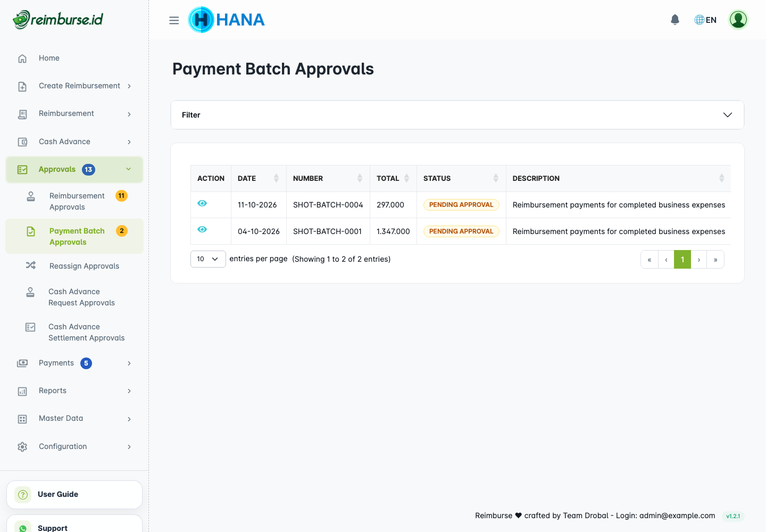Open the user profile avatar
Image resolution: width=766 pixels, height=532 pixels.
point(738,20)
